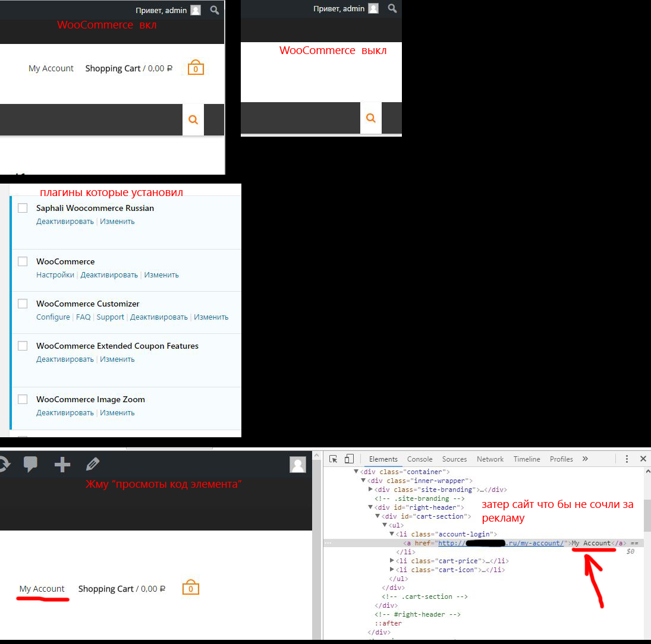651x644 pixels.
Task: Open the Sources tab
Action: (x=454, y=459)
